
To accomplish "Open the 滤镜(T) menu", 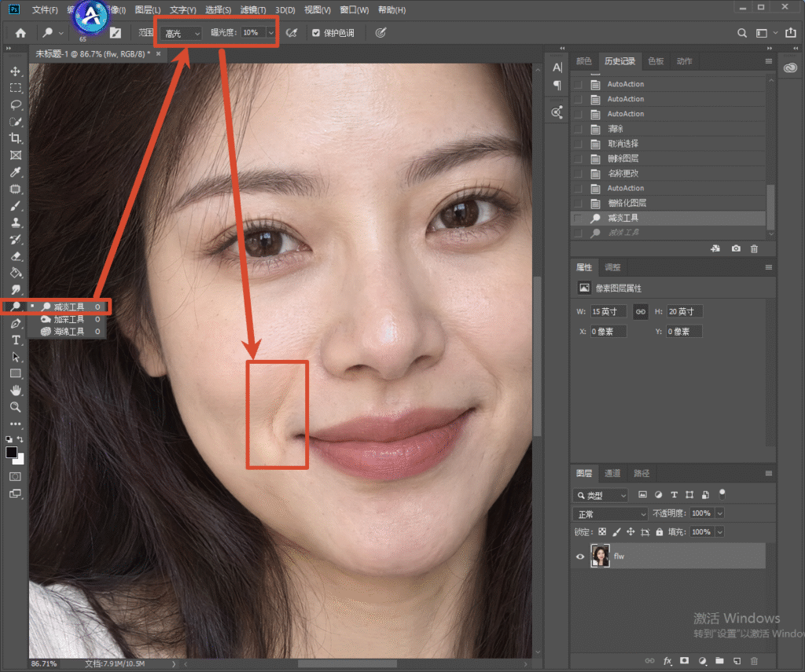I will [253, 9].
